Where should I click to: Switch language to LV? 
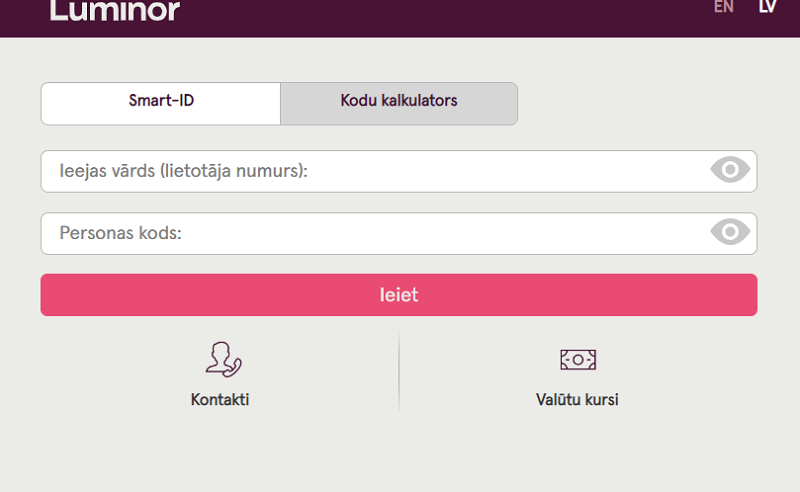767,7
